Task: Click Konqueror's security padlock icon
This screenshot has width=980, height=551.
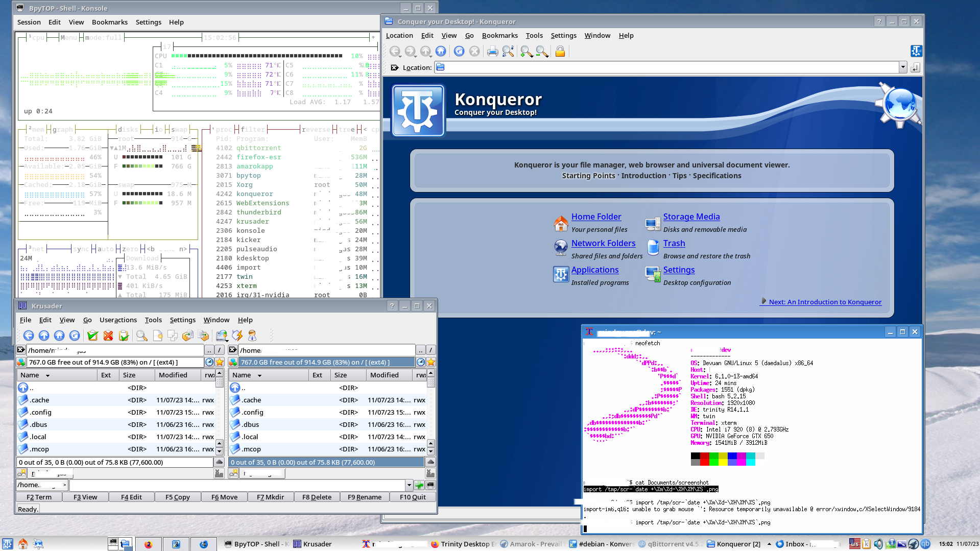Action: tap(560, 51)
